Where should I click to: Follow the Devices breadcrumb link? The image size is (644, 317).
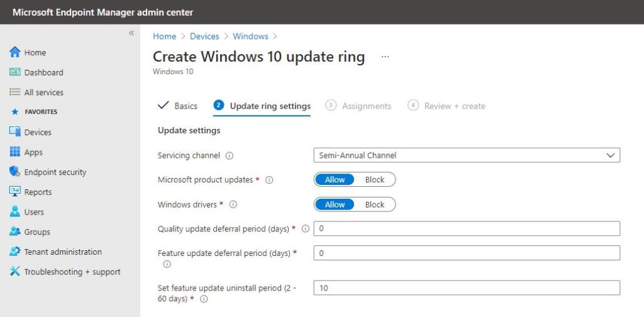(204, 36)
